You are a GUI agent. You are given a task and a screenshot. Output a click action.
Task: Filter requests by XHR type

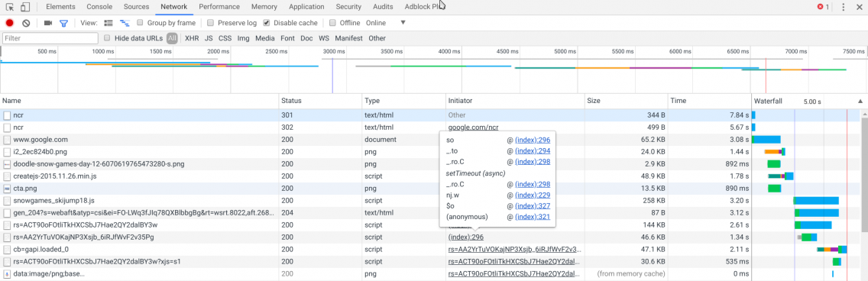tap(192, 38)
